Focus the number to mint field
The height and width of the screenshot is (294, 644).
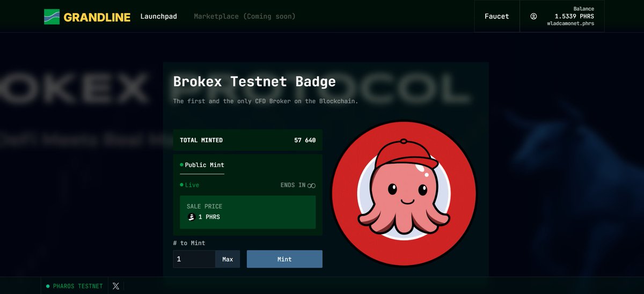(194, 259)
